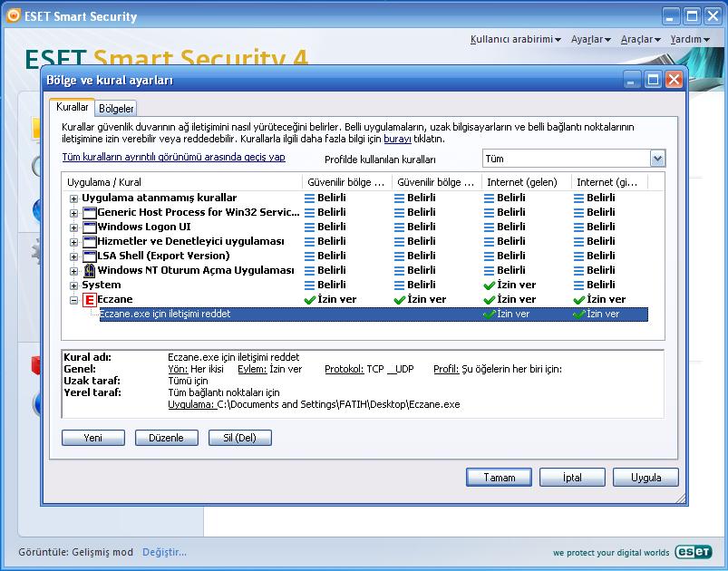Expand the Generic Host Process node
Screen dimensions: 728x571
pos(73,213)
